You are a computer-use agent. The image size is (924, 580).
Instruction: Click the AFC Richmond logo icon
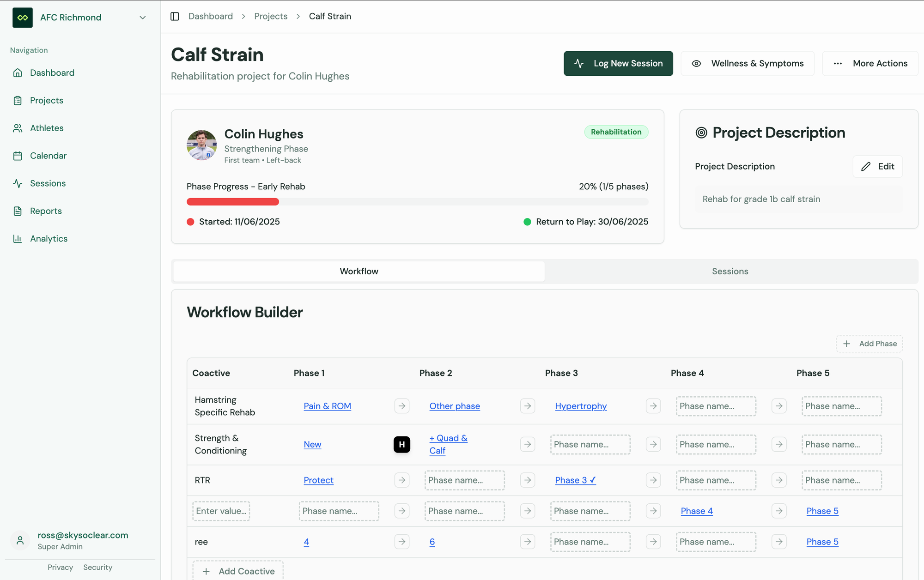[x=23, y=18]
